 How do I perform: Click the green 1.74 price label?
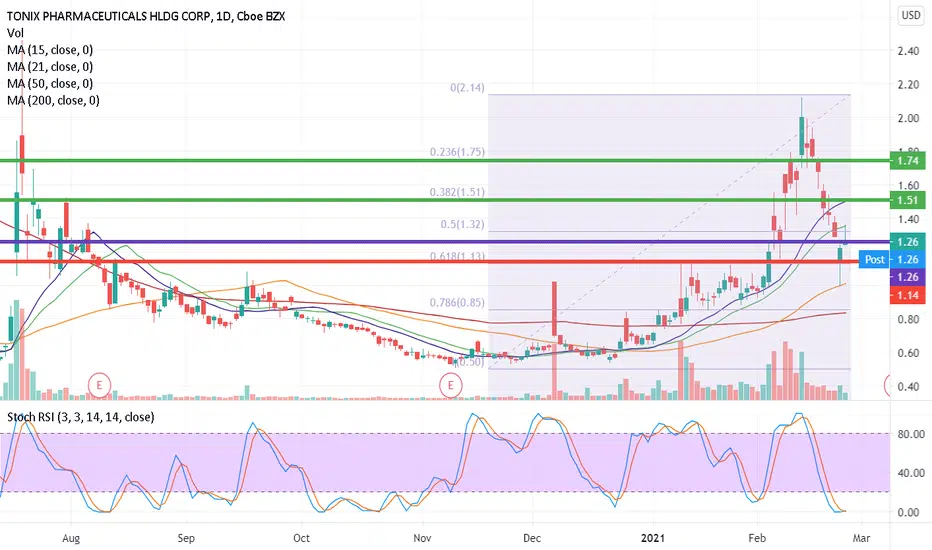[907, 161]
